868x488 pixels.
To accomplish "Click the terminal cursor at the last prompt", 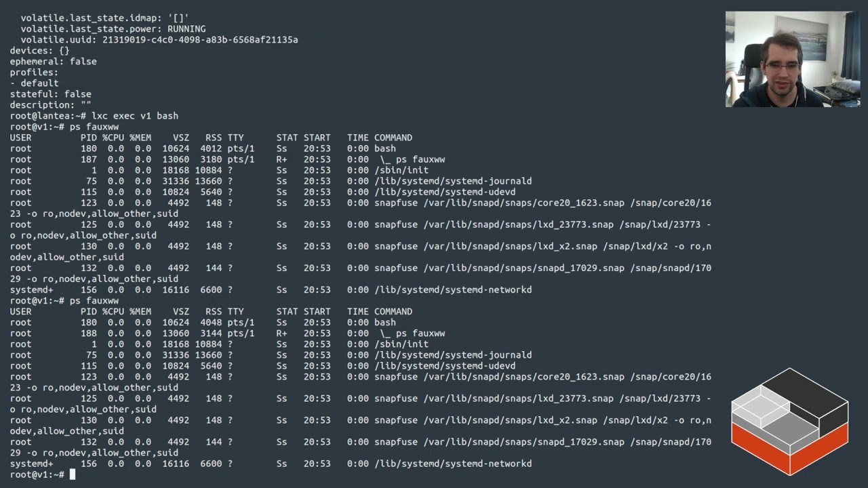I will click(x=73, y=474).
